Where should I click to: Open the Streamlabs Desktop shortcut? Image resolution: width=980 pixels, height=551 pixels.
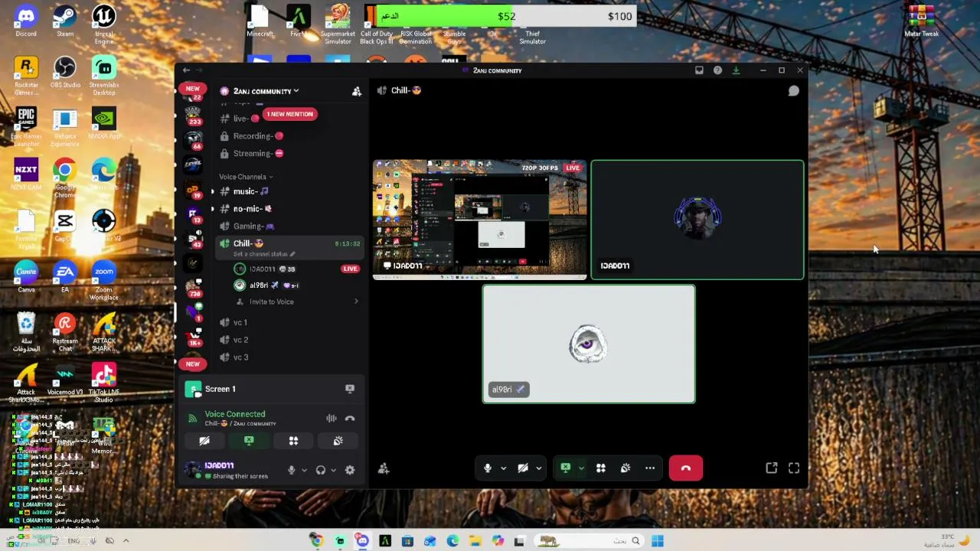pos(104,76)
